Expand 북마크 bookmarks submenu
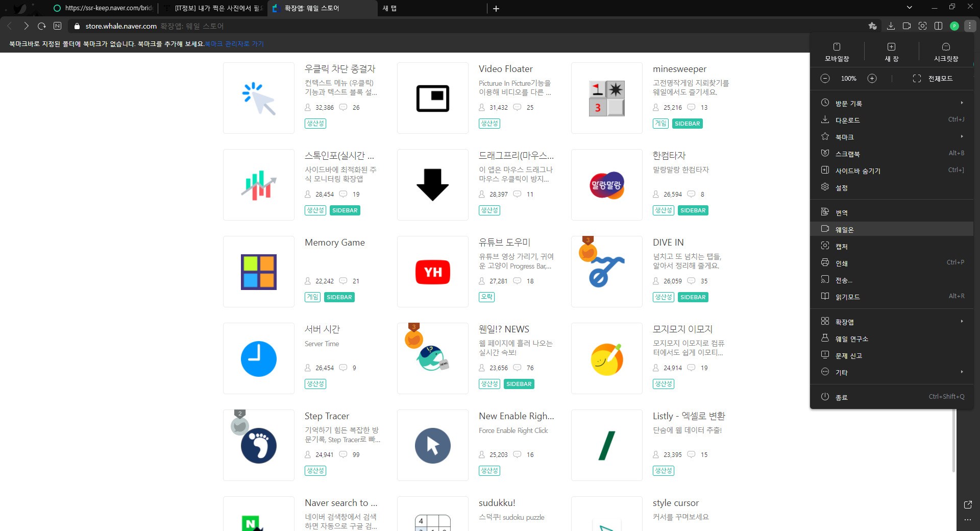 coord(892,137)
